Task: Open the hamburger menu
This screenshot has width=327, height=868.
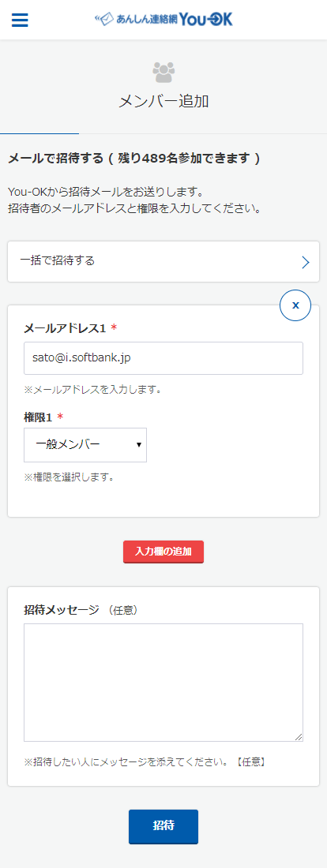Action: pos(20,20)
